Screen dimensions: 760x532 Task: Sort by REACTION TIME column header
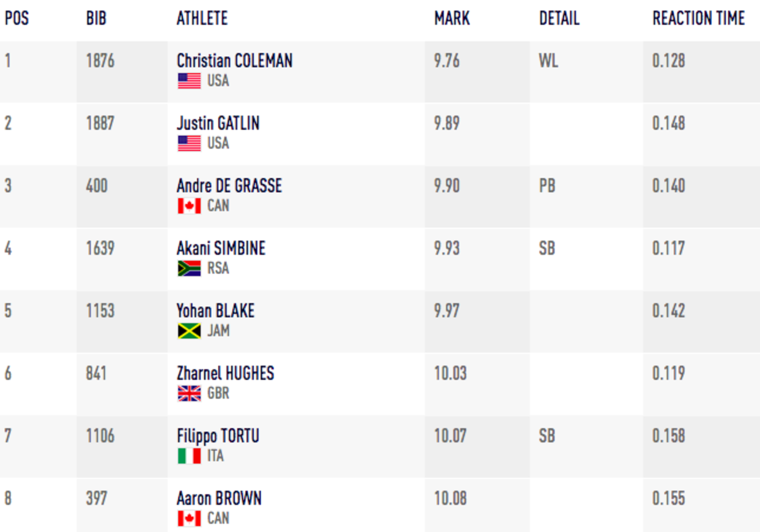(x=699, y=18)
